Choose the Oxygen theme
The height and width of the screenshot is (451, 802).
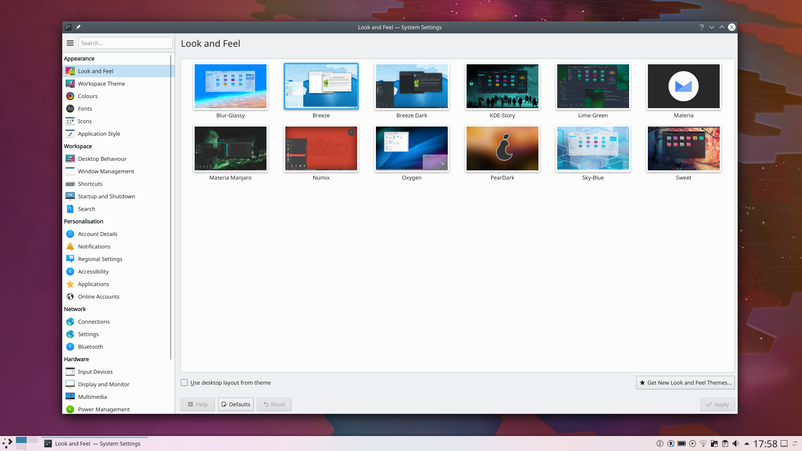point(412,149)
